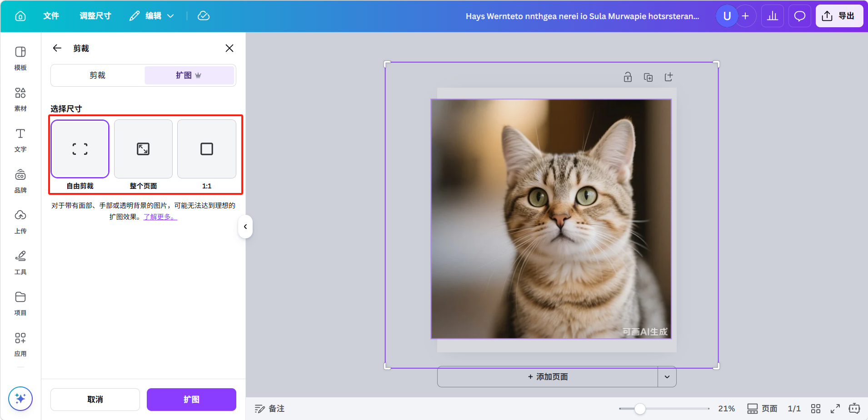Switch to the 剪裁 crop tab
Screen dimensions: 868x420
pos(98,75)
